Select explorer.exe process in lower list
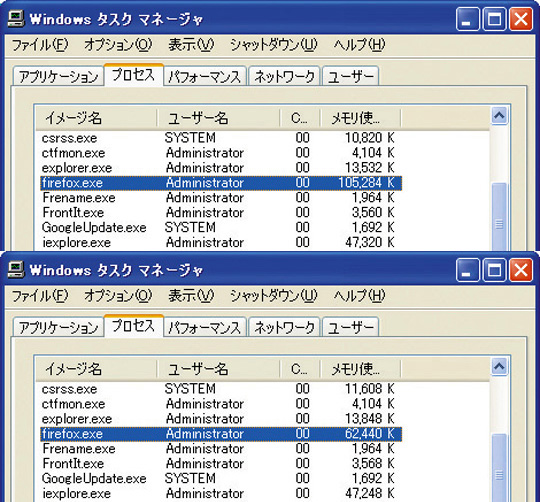 (221, 419)
